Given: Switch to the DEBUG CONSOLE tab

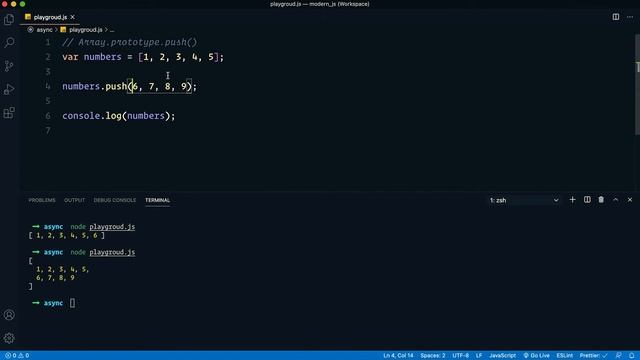Looking at the screenshot, I should [x=115, y=200].
